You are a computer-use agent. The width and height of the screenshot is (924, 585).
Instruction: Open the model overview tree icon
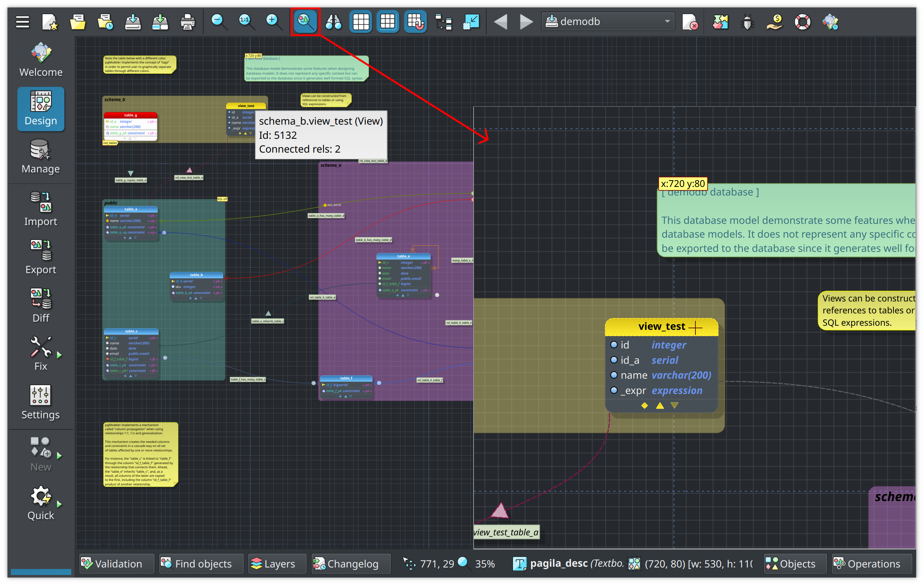click(443, 22)
